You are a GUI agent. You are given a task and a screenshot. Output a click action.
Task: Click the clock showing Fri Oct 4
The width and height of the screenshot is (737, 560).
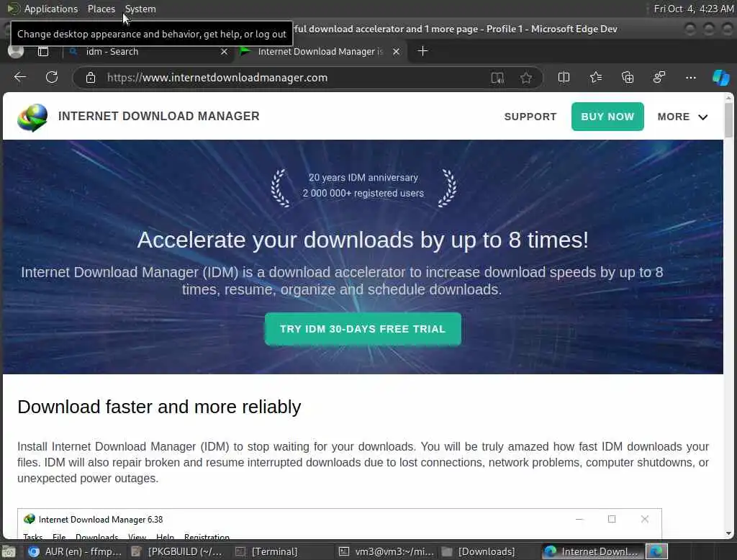(x=693, y=9)
